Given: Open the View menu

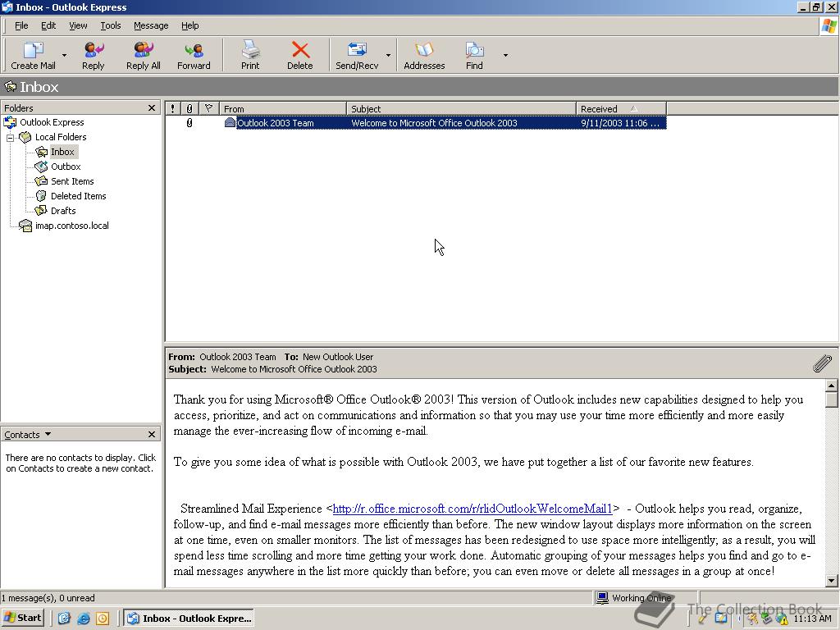Looking at the screenshot, I should (x=78, y=25).
